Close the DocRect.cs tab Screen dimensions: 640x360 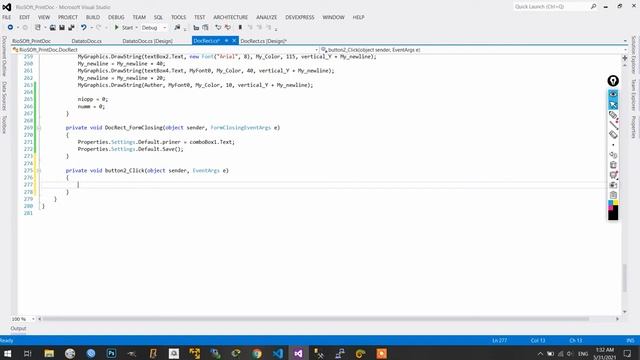234,41
